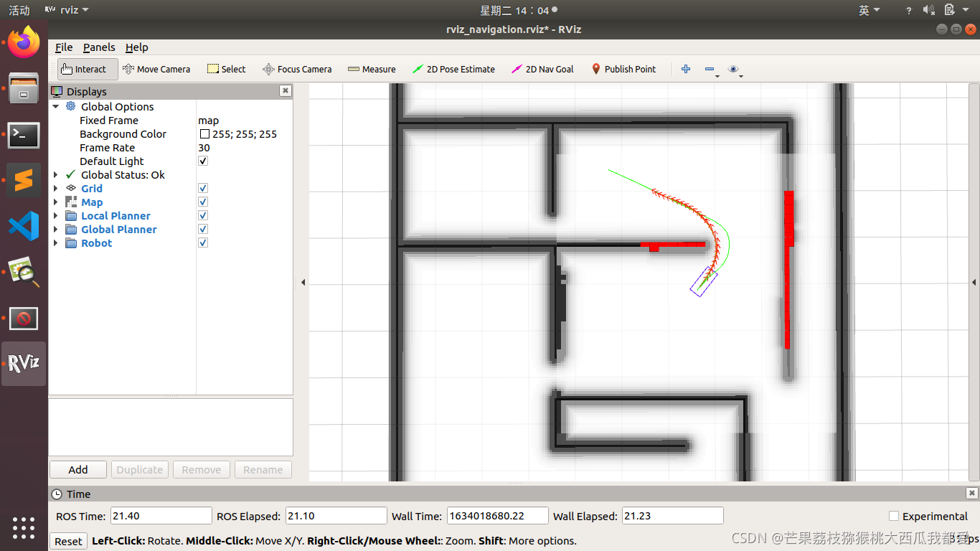Screen dimensions: 980x551
Task: Choose the Select tool
Action: pos(226,69)
